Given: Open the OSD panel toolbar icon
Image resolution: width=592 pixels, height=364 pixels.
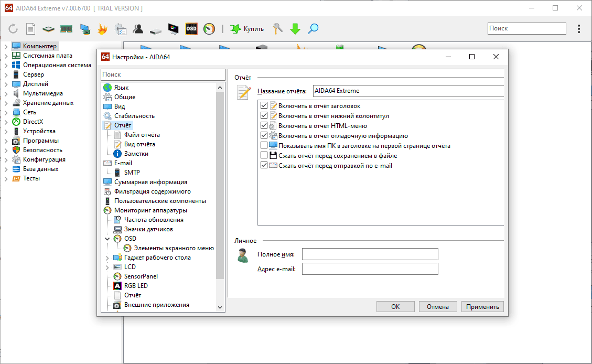Looking at the screenshot, I should (x=191, y=29).
